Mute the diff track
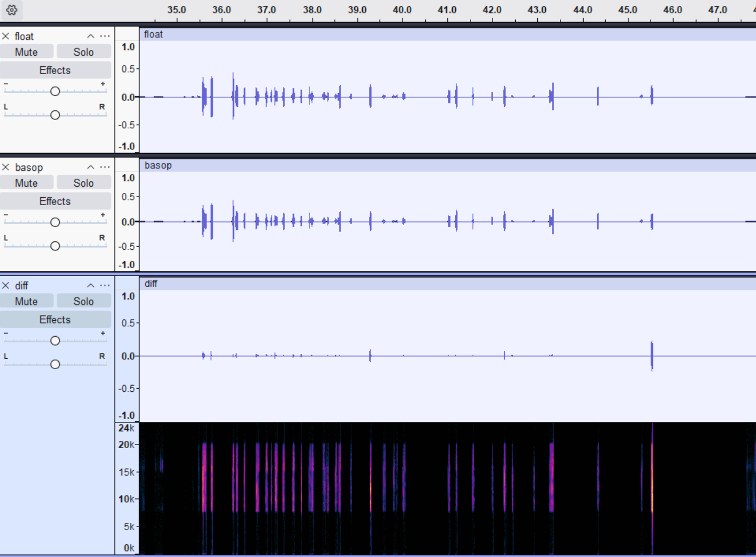Image resolution: width=756 pixels, height=557 pixels. 26,301
